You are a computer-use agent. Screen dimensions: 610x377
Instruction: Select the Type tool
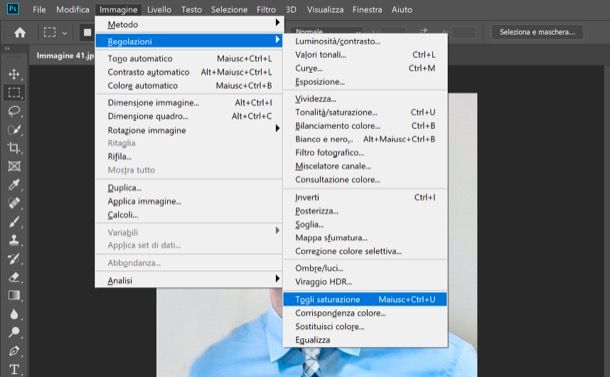[14, 369]
